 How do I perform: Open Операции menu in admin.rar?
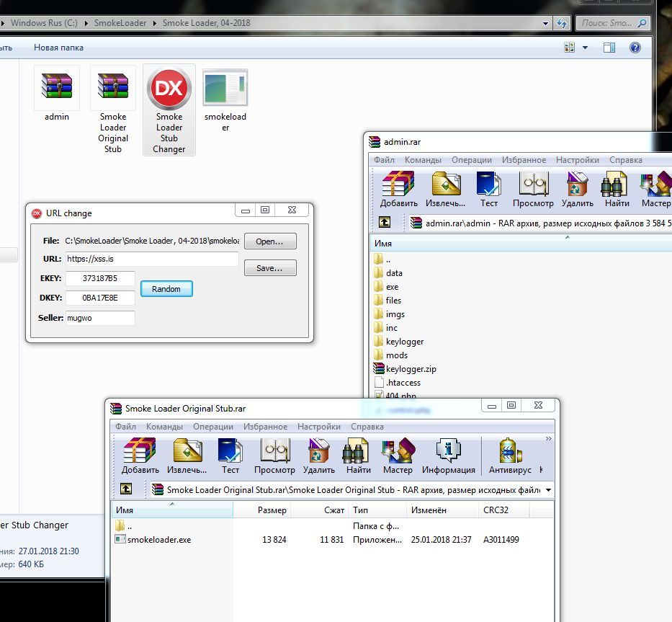click(x=472, y=160)
